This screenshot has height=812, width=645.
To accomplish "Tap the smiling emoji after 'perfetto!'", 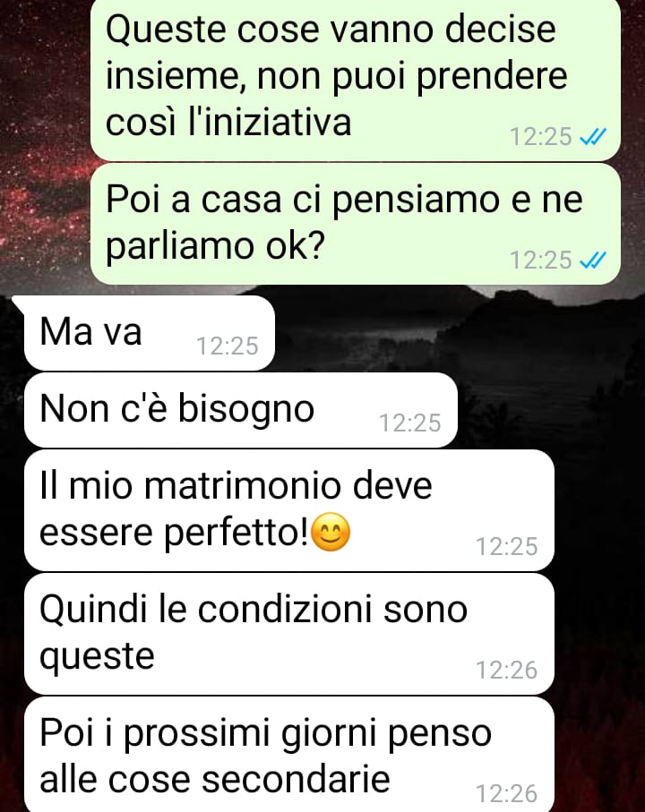I will pyautogui.click(x=331, y=532).
